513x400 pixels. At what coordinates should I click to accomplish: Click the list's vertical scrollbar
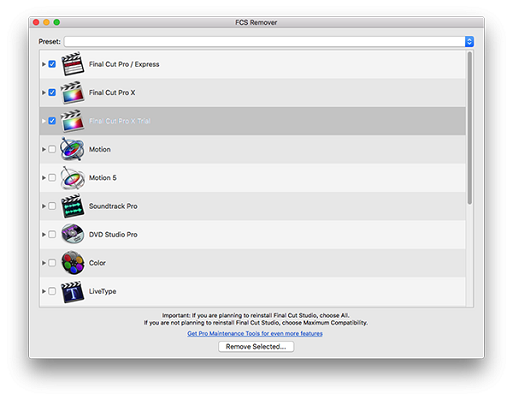coord(469,128)
